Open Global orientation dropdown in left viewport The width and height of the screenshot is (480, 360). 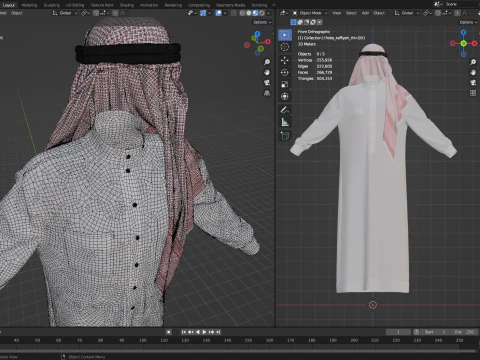(x=65, y=13)
